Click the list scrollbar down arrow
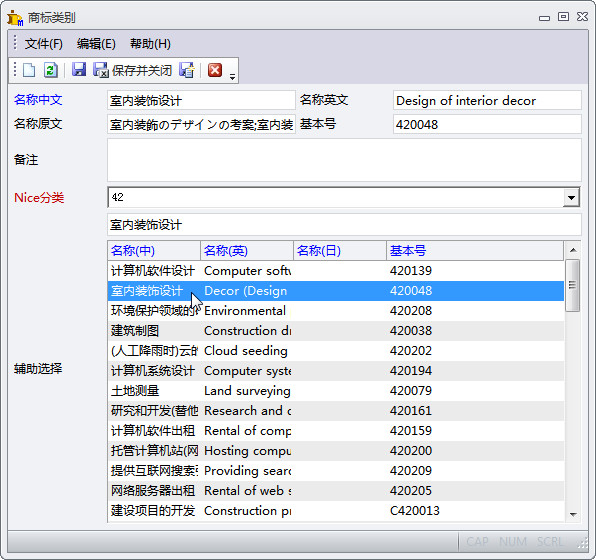The height and width of the screenshot is (560, 596). [x=573, y=514]
